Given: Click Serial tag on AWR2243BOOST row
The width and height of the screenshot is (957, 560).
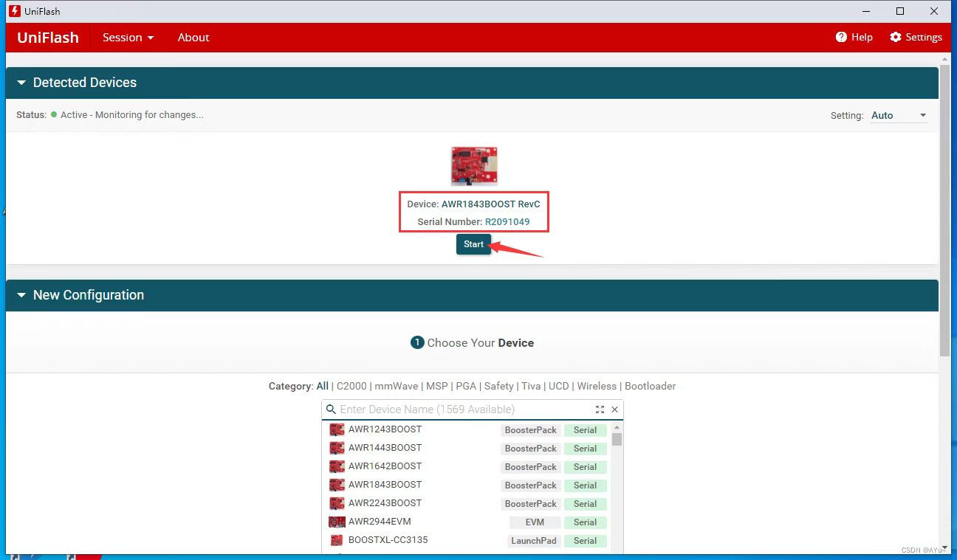Looking at the screenshot, I should coord(585,504).
